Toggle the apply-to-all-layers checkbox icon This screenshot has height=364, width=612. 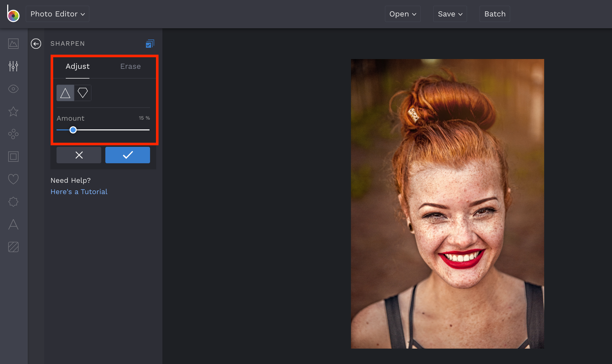(150, 43)
